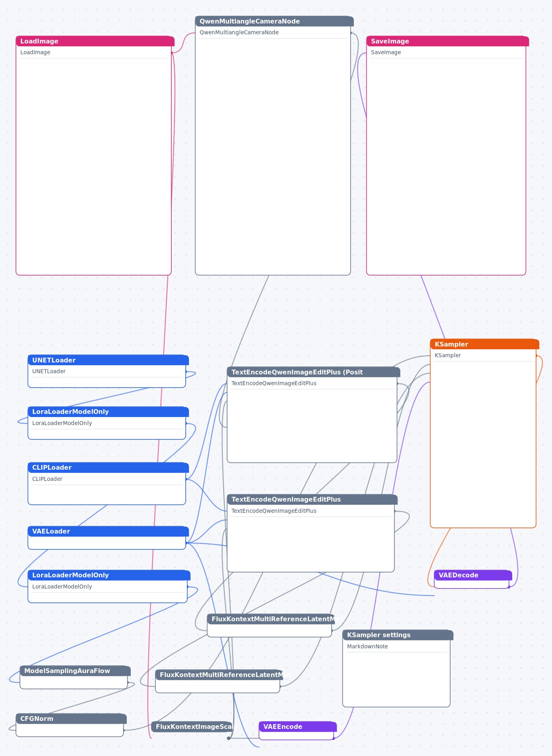This screenshot has height=756, width=552.
Task: Click the QwenMultiangleCameraNode header
Action: pyautogui.click(x=274, y=21)
